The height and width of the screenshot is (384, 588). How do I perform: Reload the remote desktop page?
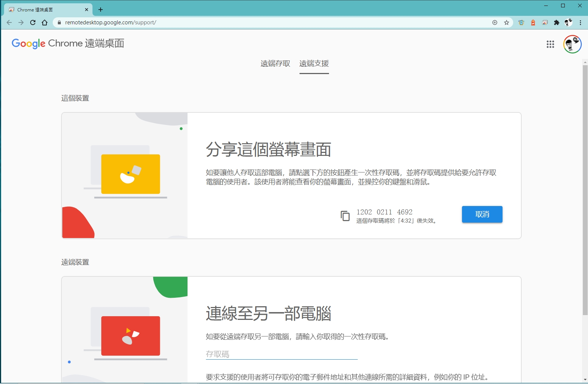(33, 22)
